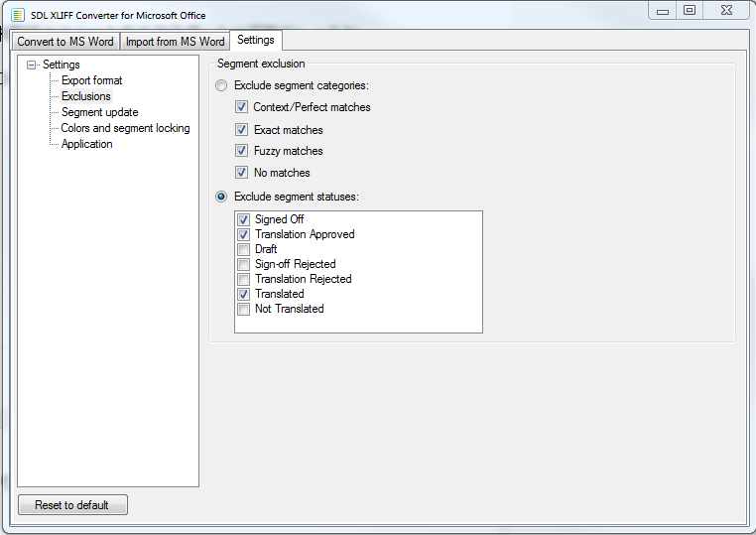Open Segment update settings
Image resolution: width=756 pixels, height=535 pixels.
tap(100, 112)
